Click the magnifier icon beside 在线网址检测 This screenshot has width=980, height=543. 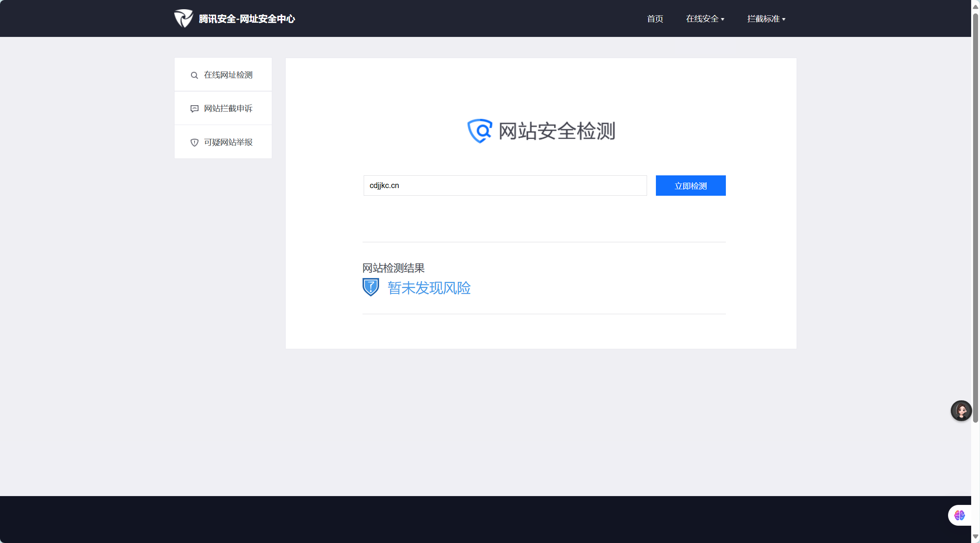194,75
